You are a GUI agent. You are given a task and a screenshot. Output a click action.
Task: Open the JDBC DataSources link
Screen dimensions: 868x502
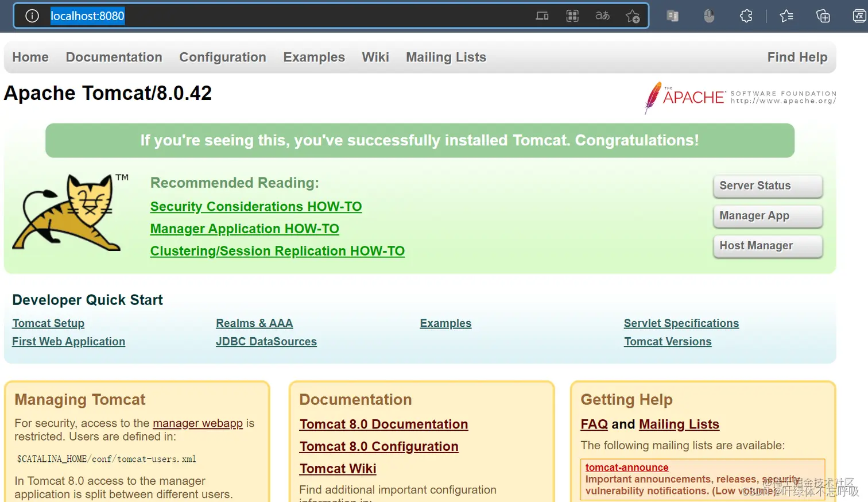click(x=266, y=342)
